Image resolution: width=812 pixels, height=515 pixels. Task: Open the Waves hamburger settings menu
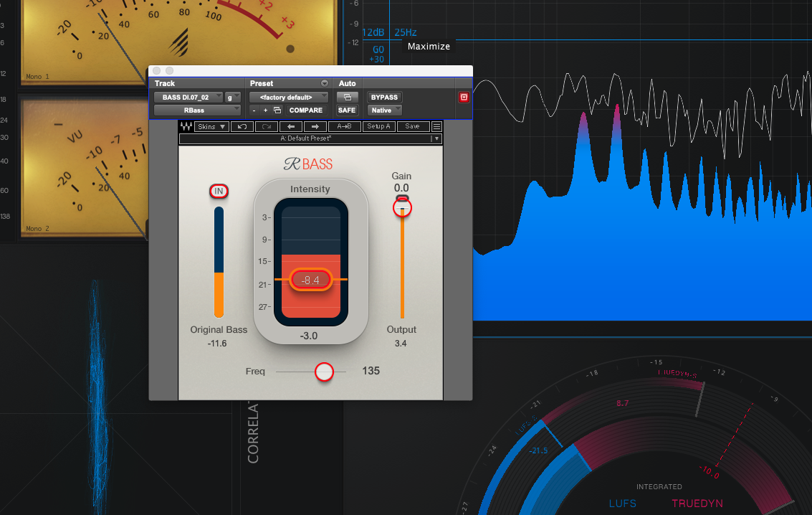tap(436, 126)
